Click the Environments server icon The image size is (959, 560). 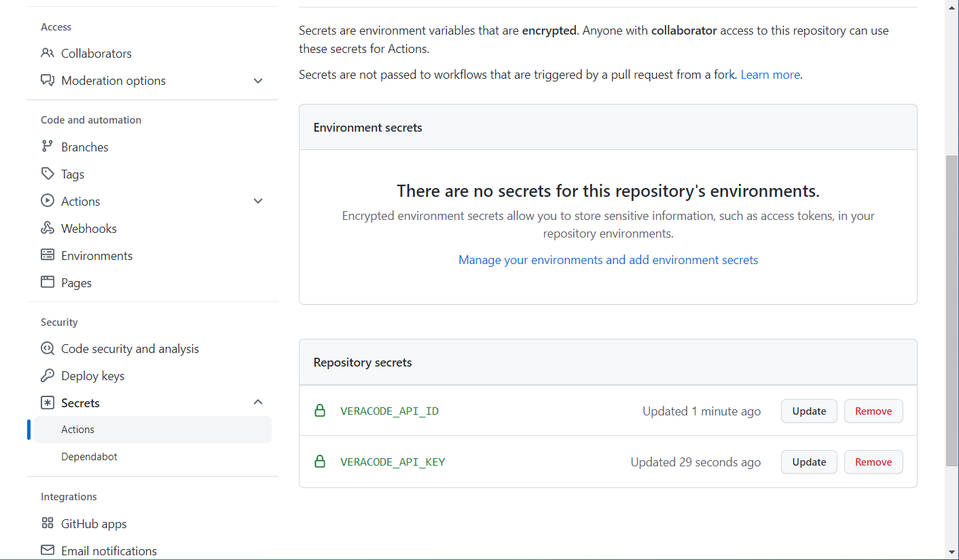click(x=48, y=255)
